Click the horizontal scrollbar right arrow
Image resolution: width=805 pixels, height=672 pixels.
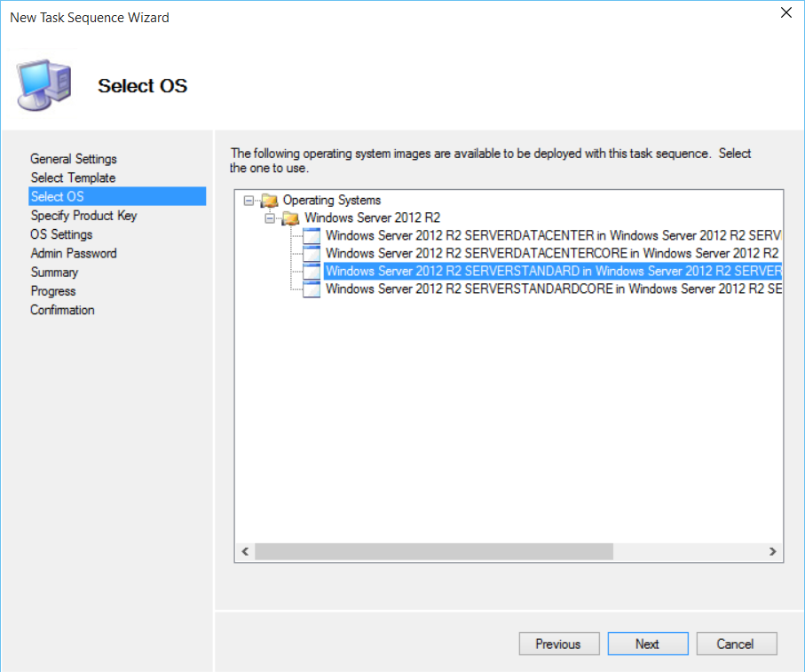click(x=773, y=551)
